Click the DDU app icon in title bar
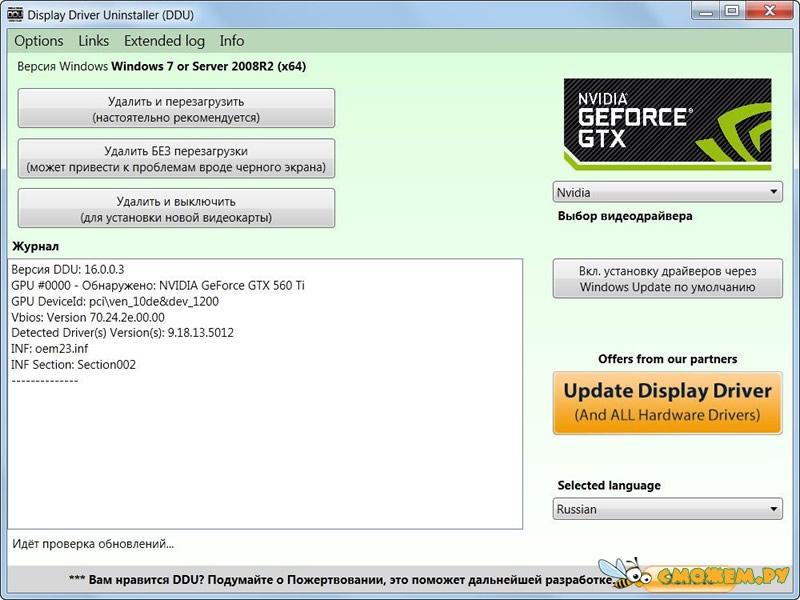Screen dimensions: 800x600 (x=15, y=14)
